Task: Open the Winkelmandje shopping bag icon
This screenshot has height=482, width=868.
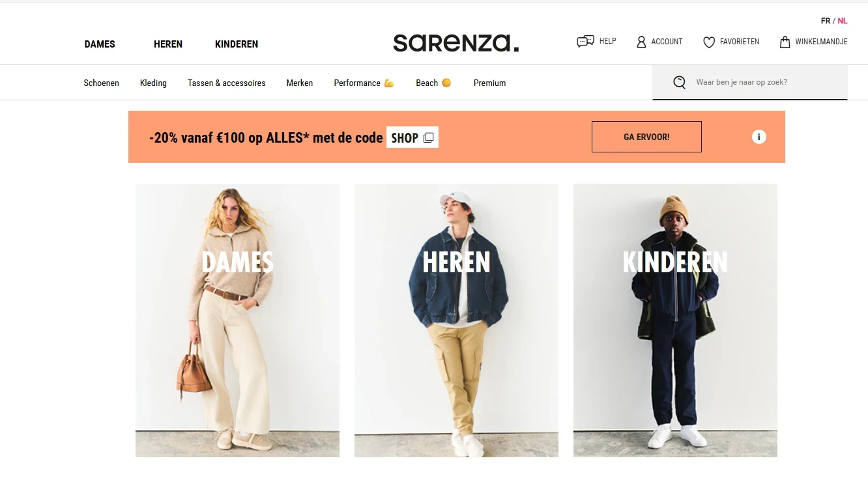Action: 785,42
